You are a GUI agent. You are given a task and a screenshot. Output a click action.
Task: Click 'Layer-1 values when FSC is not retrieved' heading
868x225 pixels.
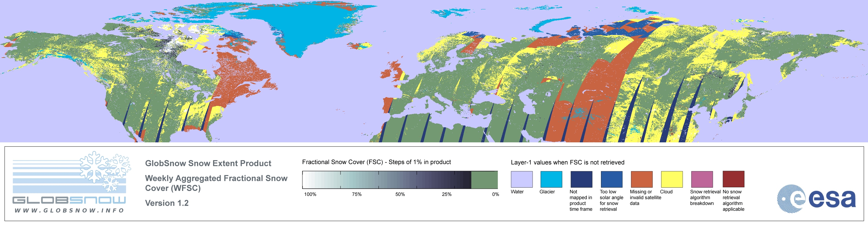tap(568, 162)
